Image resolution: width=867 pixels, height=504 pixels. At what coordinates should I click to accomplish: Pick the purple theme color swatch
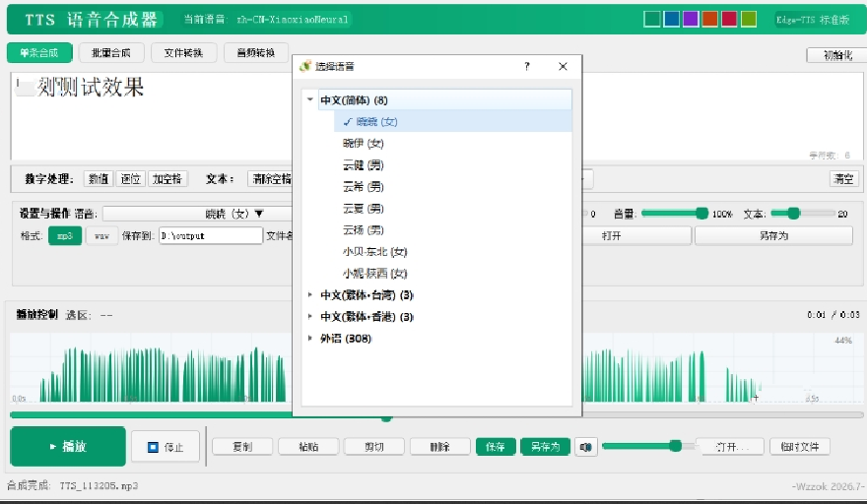(691, 20)
